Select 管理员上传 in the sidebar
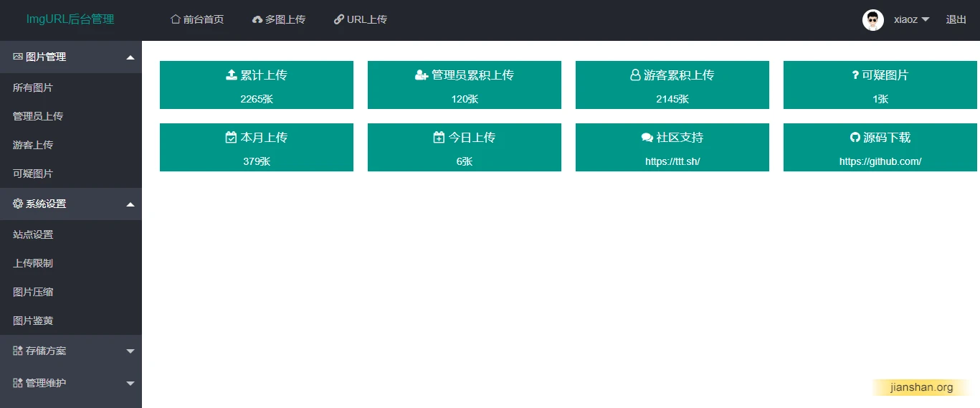Screen dimensions: 980x408 coord(38,116)
